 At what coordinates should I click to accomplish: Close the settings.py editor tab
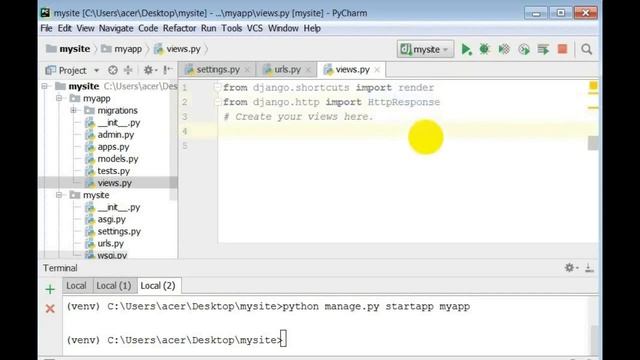tap(247, 70)
